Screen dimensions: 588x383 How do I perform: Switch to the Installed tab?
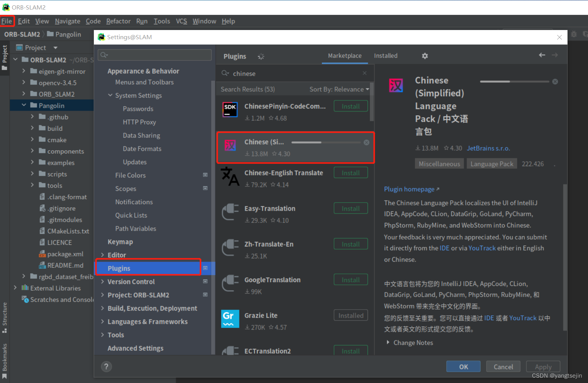(386, 56)
